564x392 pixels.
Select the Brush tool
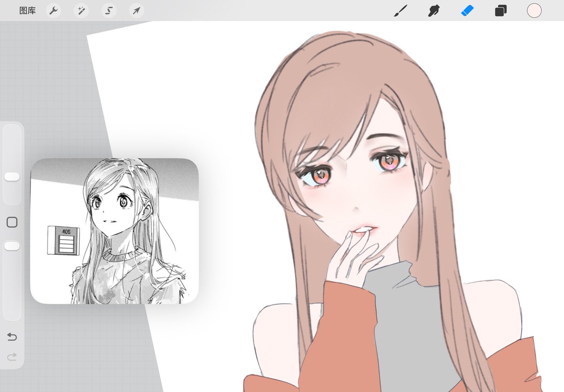pyautogui.click(x=400, y=10)
